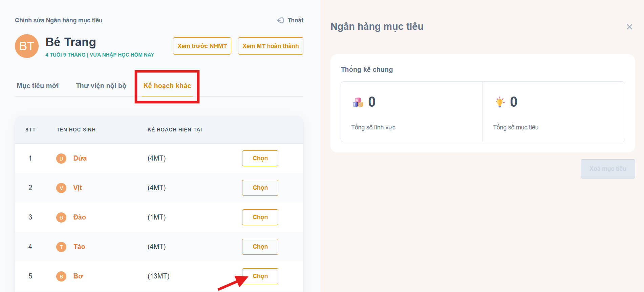Switch to the Mục tiêu mới tab
This screenshot has width=644, height=292.
38,86
